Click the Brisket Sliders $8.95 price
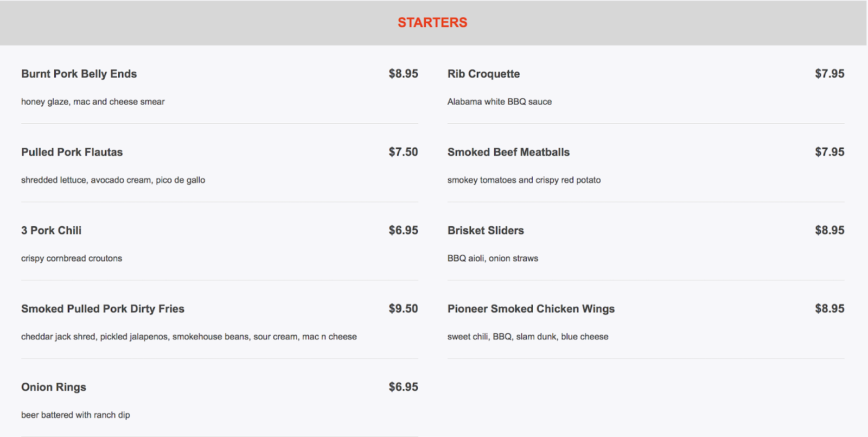868x437 pixels. tap(829, 230)
